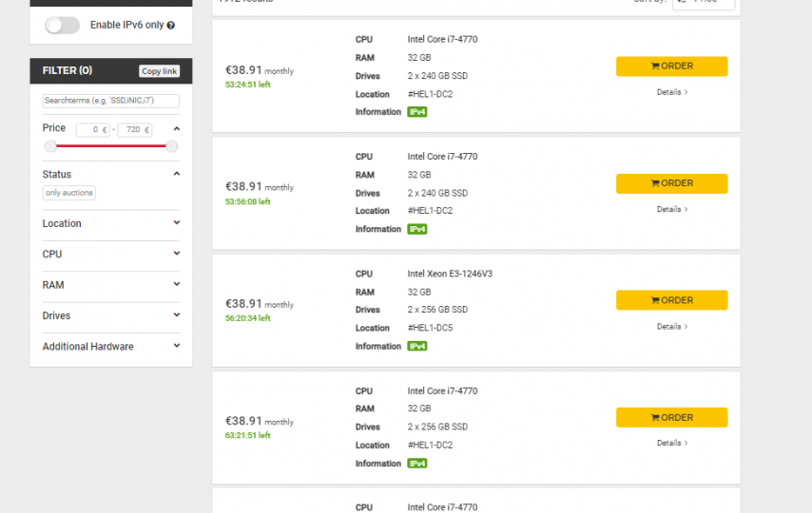The width and height of the screenshot is (812, 513).
Task: Expand the Drives filter section
Action: [x=111, y=315]
